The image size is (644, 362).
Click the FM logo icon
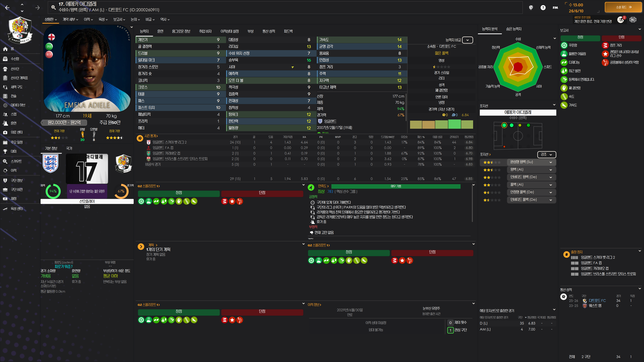click(x=555, y=8)
